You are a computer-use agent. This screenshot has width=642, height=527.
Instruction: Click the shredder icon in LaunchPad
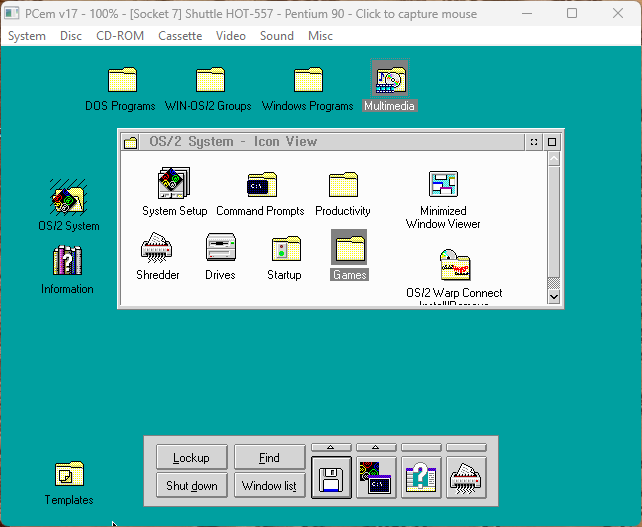tap(465, 478)
